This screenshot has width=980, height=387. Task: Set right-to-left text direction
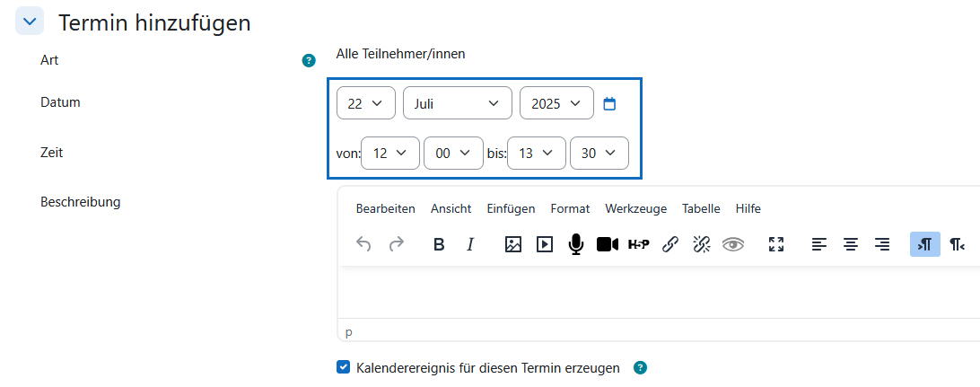click(957, 244)
